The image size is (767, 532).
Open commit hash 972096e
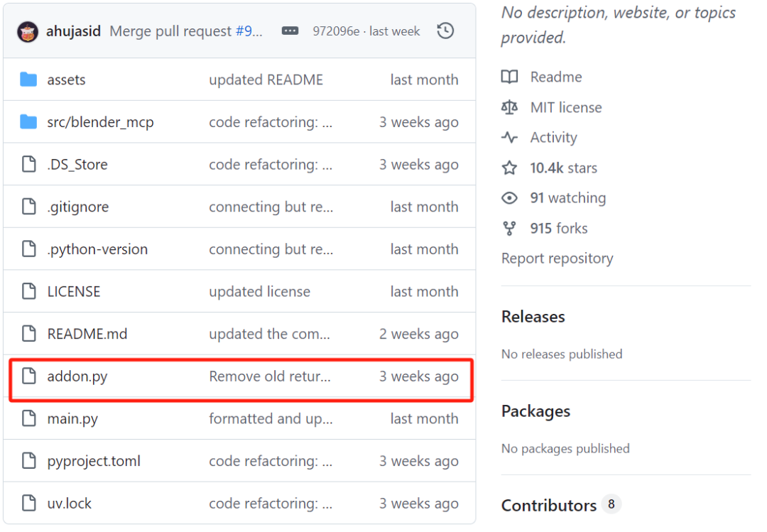[x=336, y=31]
